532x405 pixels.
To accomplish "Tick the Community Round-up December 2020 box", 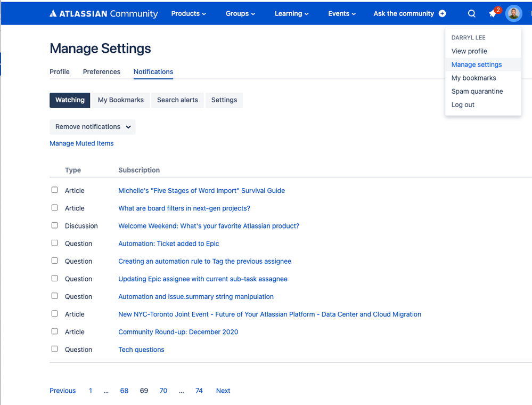I will [x=55, y=331].
